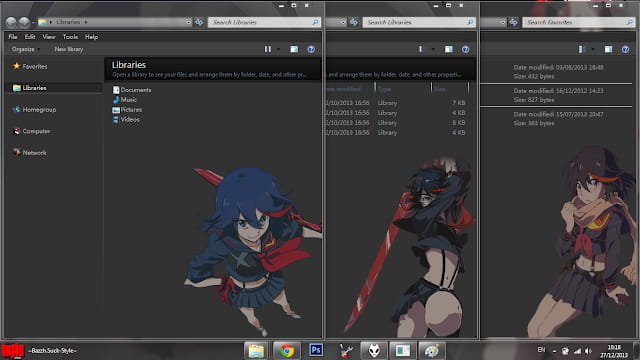Open help in the middle window
The width and height of the screenshot is (640, 360).
click(x=465, y=49)
